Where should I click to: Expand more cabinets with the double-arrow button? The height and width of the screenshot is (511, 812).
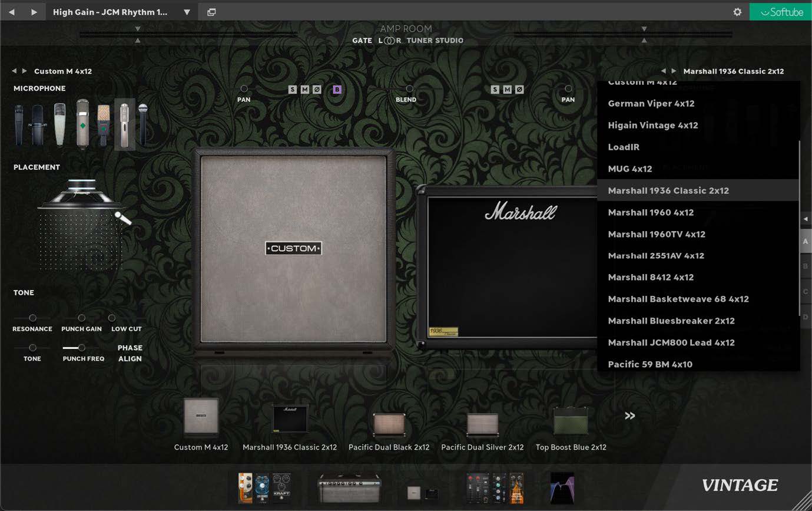629,416
